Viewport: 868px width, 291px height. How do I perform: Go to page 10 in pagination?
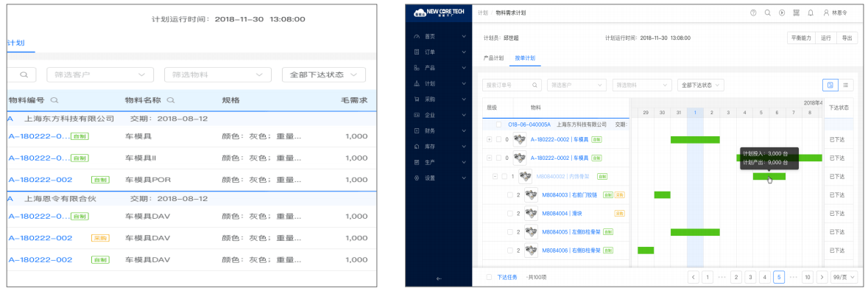click(807, 276)
